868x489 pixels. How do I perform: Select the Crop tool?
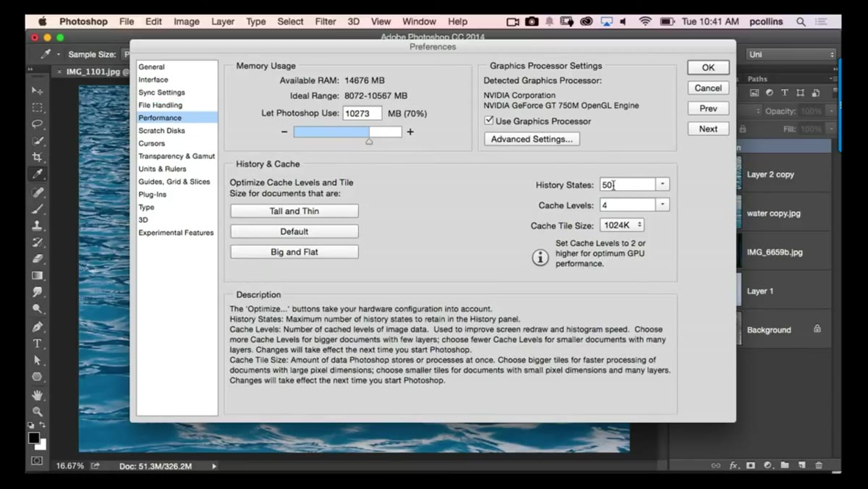pyautogui.click(x=37, y=157)
